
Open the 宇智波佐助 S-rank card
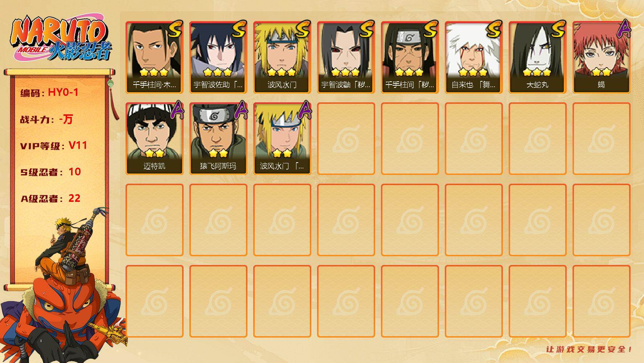(218, 57)
